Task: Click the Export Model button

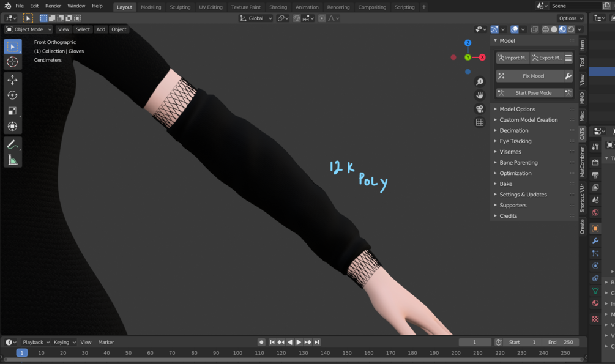Action: pyautogui.click(x=546, y=58)
